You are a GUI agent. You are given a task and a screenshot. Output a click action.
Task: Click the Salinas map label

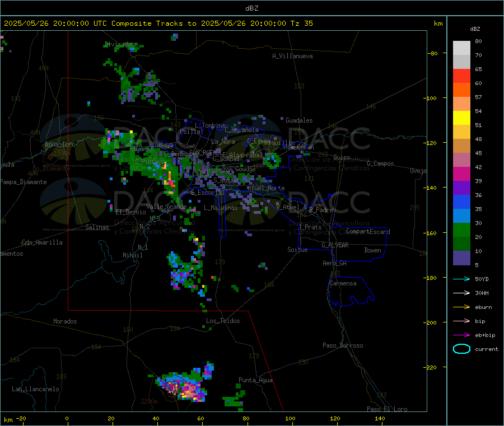click(97, 227)
